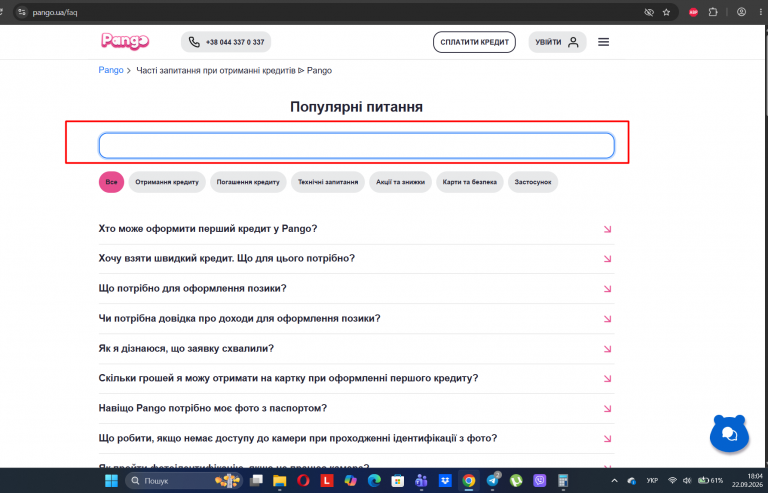The width and height of the screenshot is (768, 493).
Task: Follow the 'Pango' breadcrumb link
Action: (111, 70)
